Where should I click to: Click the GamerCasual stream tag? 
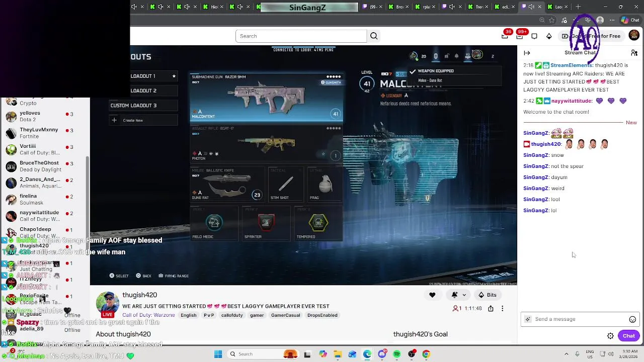(285, 315)
